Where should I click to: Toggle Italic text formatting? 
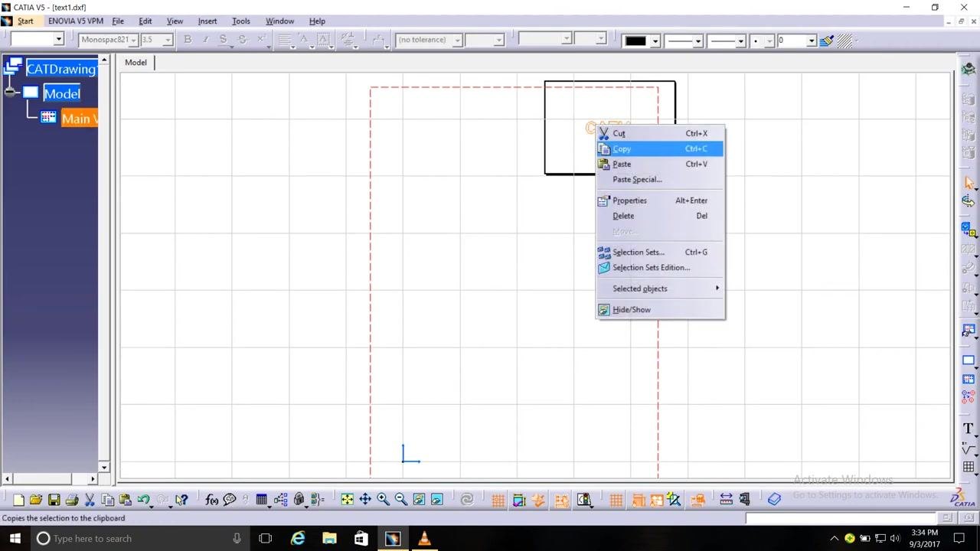(205, 40)
